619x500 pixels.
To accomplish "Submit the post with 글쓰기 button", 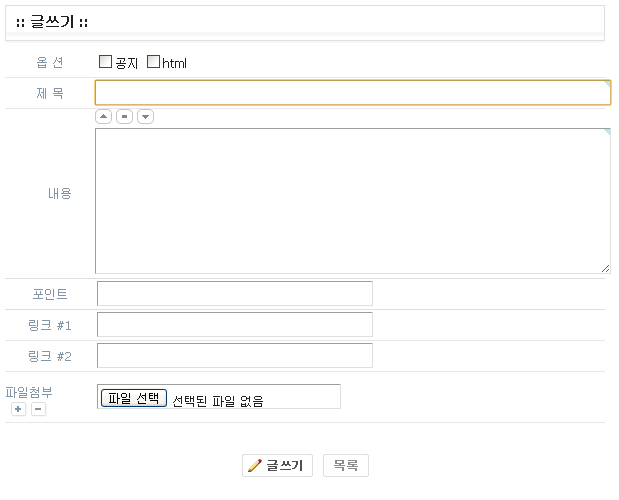I will point(278,466).
